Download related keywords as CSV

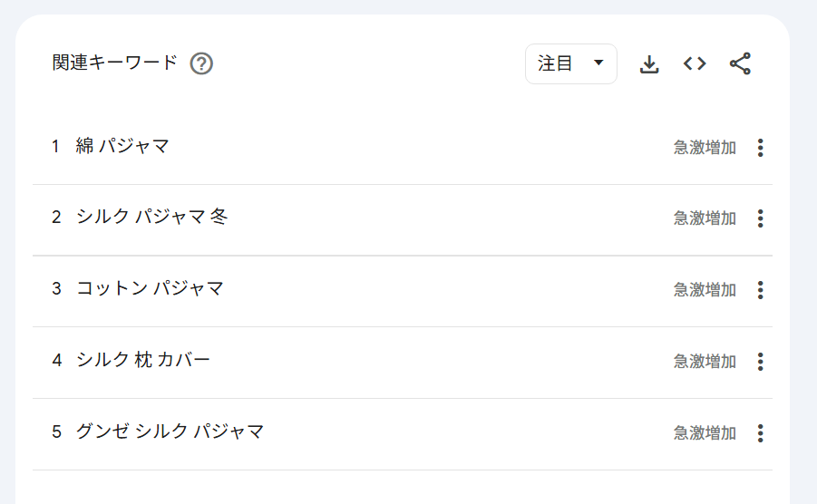point(649,64)
